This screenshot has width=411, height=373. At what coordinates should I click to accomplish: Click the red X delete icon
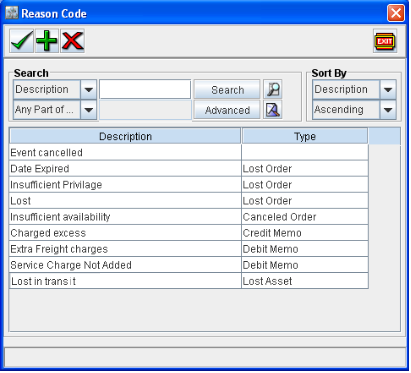coord(72,41)
